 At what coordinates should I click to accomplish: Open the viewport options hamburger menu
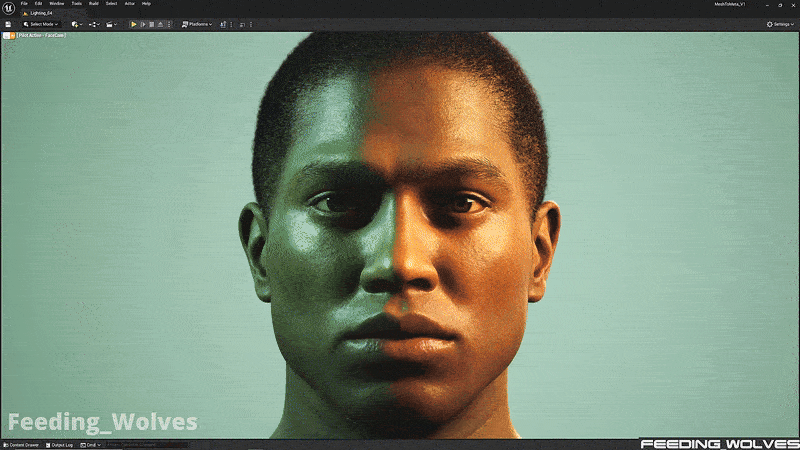[6, 36]
